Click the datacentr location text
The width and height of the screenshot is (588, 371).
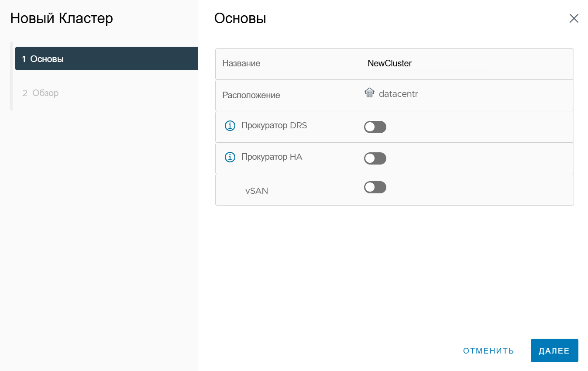pyautogui.click(x=398, y=93)
